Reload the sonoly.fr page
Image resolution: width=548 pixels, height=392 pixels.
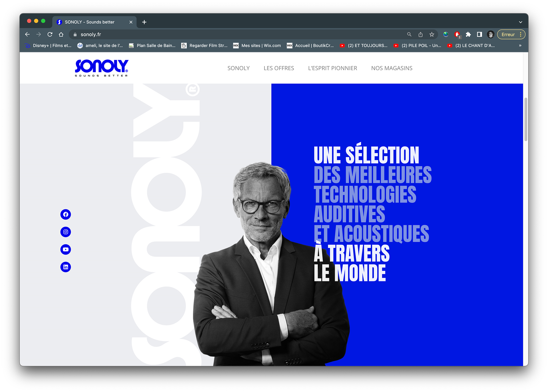pyautogui.click(x=50, y=34)
